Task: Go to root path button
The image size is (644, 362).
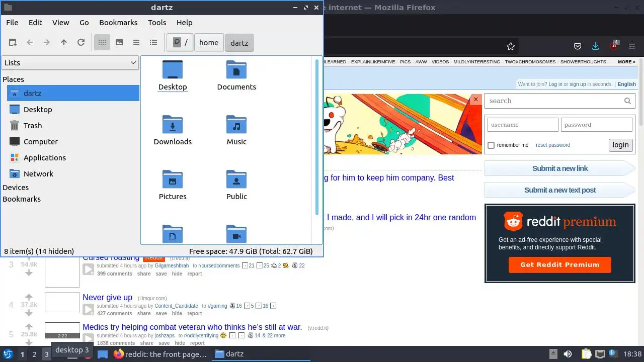Action: [180, 43]
